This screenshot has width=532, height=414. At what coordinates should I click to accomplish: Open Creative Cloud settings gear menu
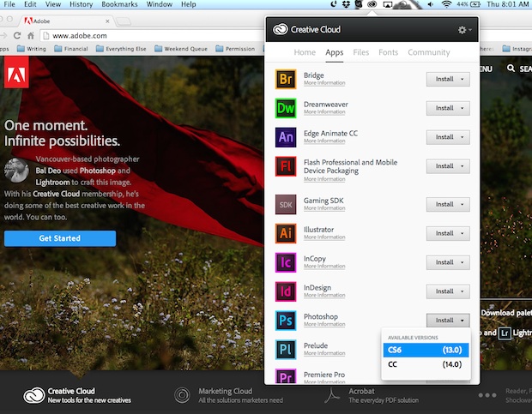coord(464,30)
